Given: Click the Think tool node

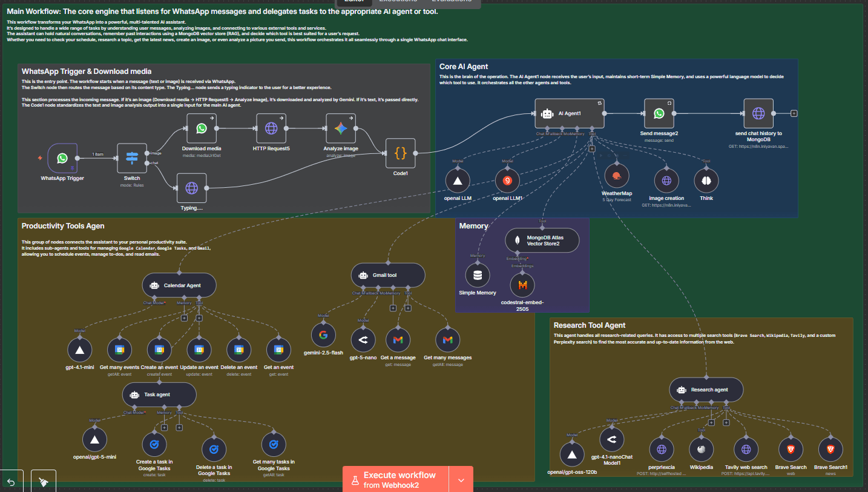Looking at the screenshot, I should click(x=706, y=181).
